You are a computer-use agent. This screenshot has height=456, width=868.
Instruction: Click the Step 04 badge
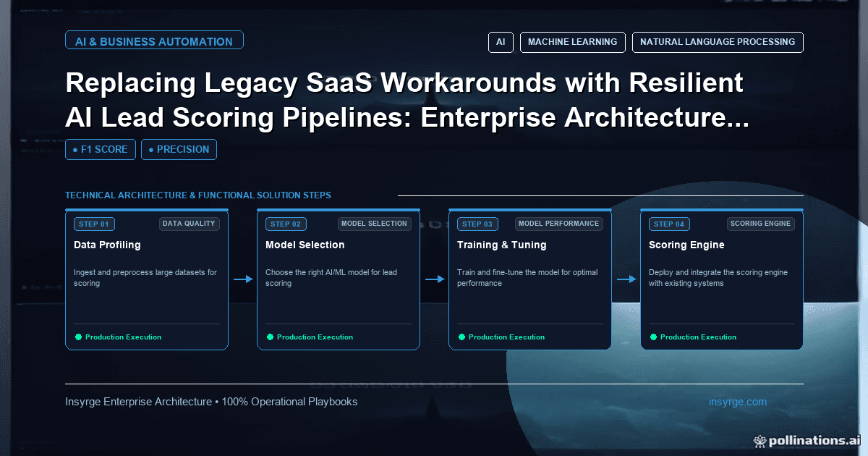(669, 224)
